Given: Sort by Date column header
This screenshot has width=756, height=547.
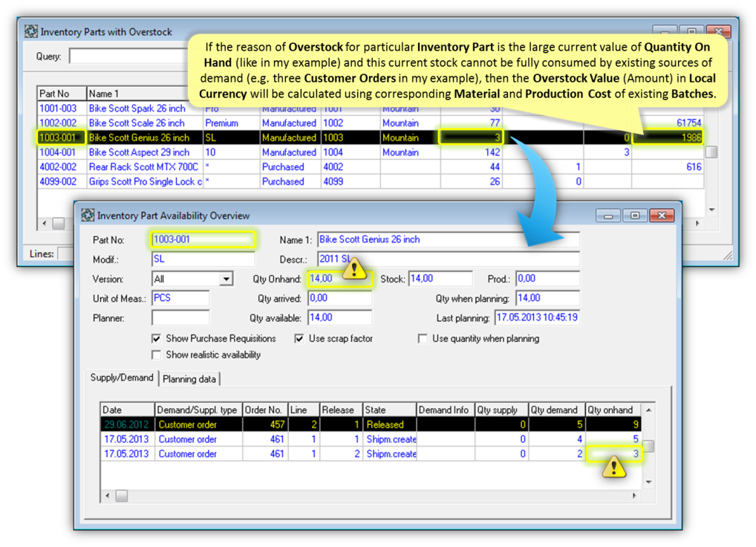Looking at the screenshot, I should pos(127,410).
